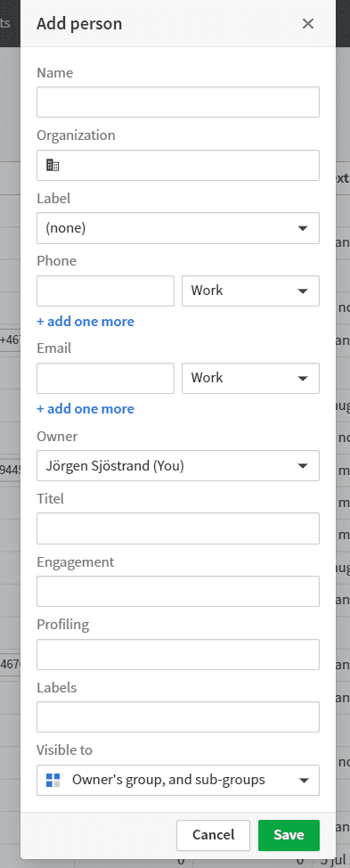Click the Profiling input field
The height and width of the screenshot is (868, 350).
click(x=178, y=654)
